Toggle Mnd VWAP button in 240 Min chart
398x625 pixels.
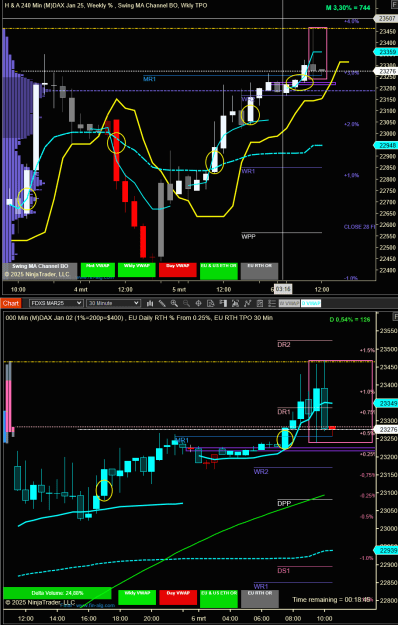click(98, 270)
